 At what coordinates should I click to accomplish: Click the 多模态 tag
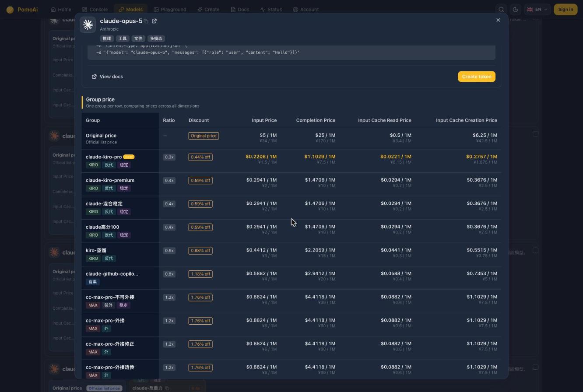[x=156, y=38]
